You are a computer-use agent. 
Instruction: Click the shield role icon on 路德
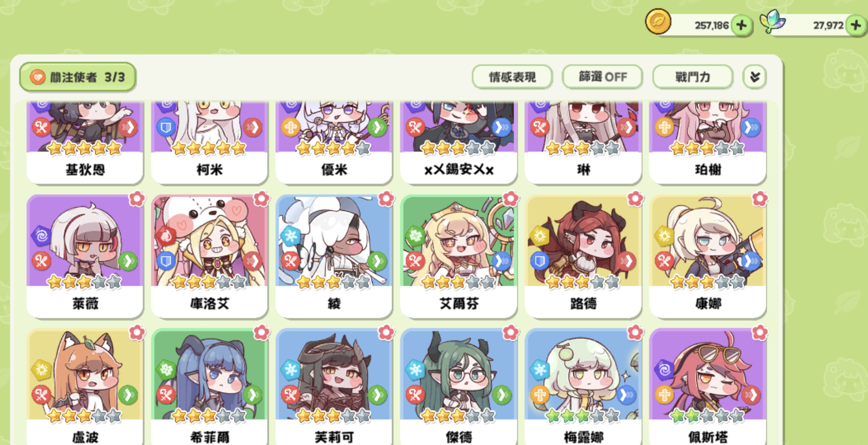540,261
